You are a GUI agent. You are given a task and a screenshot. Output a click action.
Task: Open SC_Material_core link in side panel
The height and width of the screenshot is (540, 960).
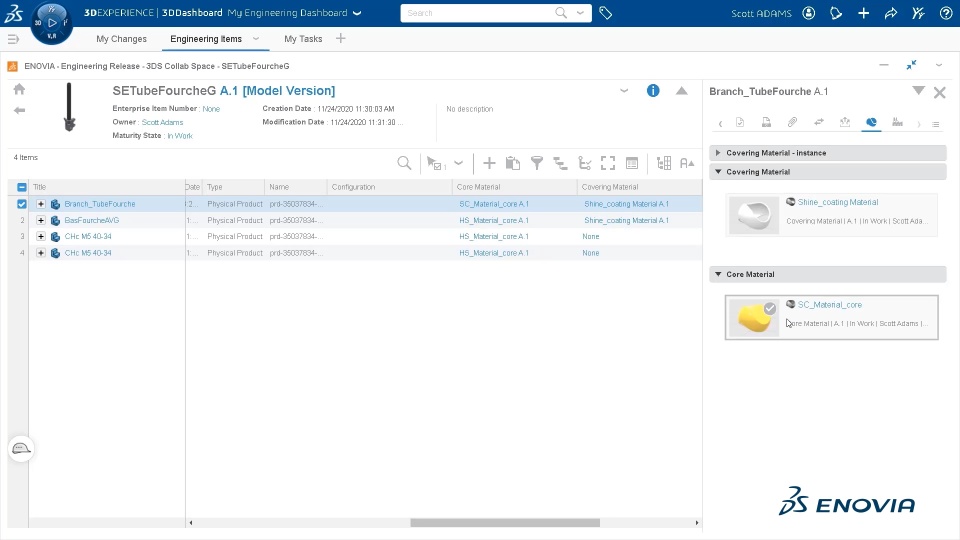coord(830,304)
